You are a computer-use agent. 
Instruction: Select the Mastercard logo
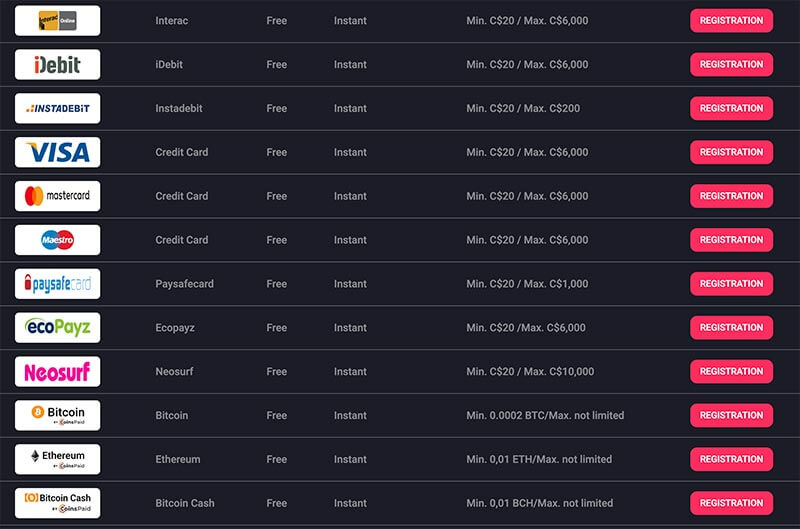pyautogui.click(x=58, y=196)
